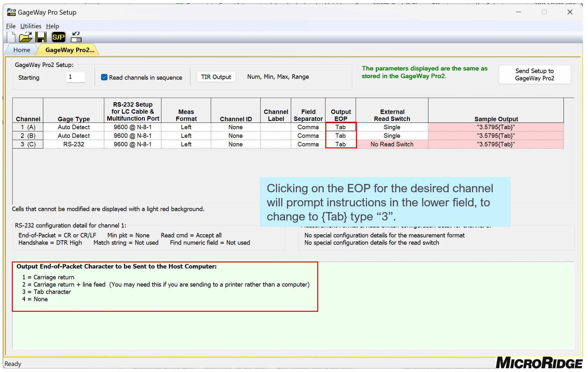Click External Read Switch Single for channel 2
The image size is (588, 372).
pyautogui.click(x=392, y=136)
